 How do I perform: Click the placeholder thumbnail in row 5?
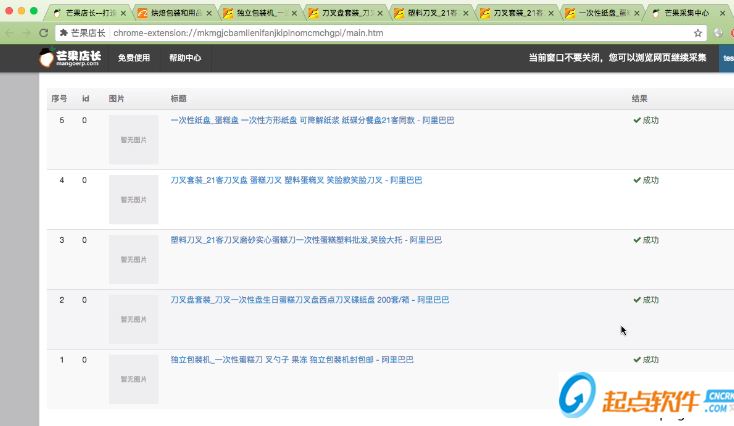click(133, 140)
